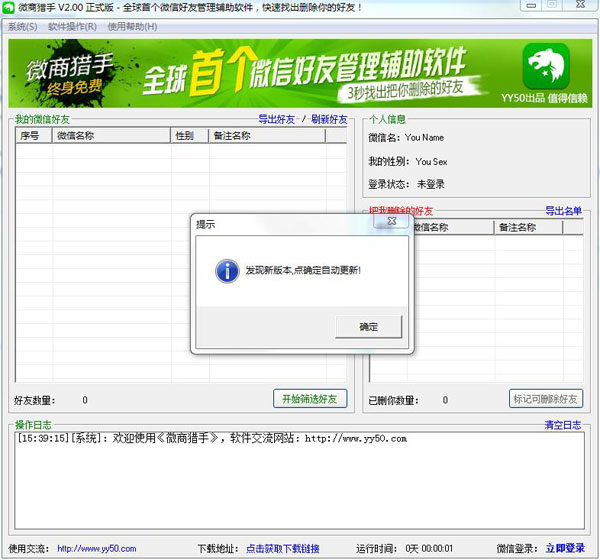This screenshot has width=600, height=560.
Task: Close the main 微商猎手 window
Action: 580,5
